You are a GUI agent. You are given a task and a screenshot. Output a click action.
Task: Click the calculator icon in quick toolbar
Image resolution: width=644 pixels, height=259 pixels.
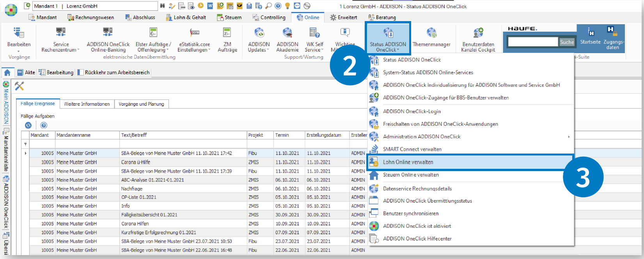point(249,6)
